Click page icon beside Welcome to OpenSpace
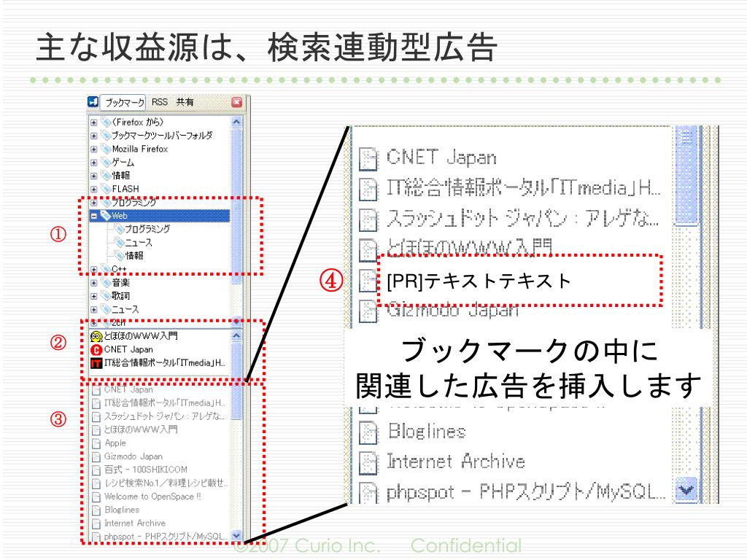The width and height of the screenshot is (747, 560). coord(96,497)
